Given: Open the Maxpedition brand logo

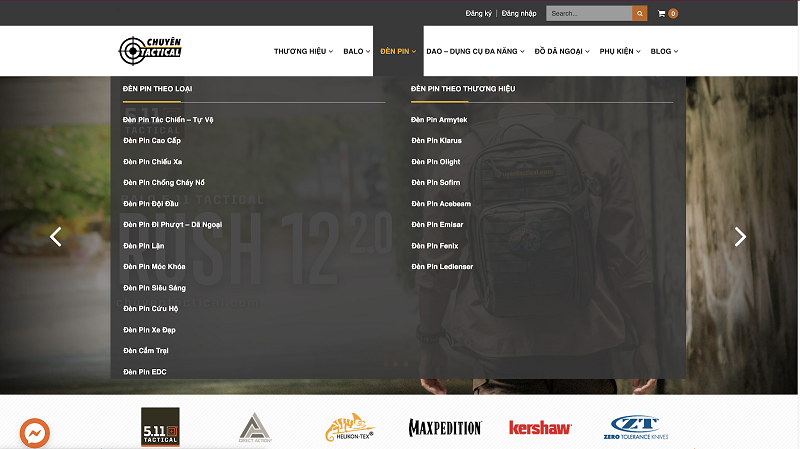Looking at the screenshot, I should 445,428.
